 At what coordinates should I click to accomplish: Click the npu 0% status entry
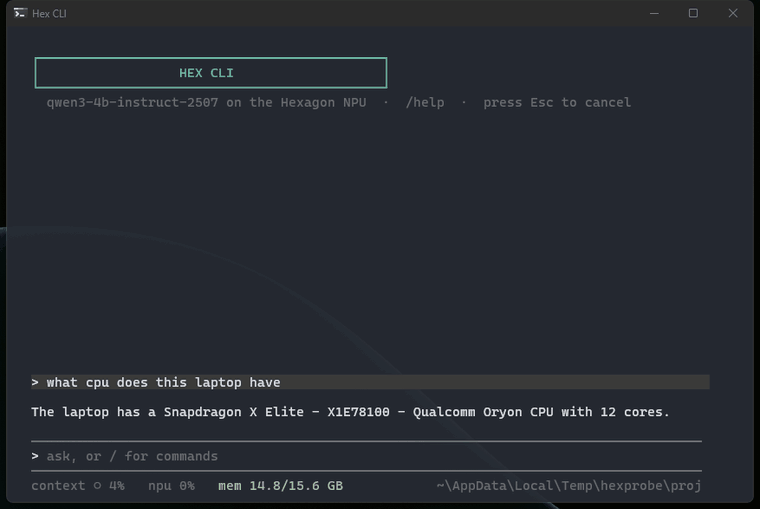[x=172, y=485]
